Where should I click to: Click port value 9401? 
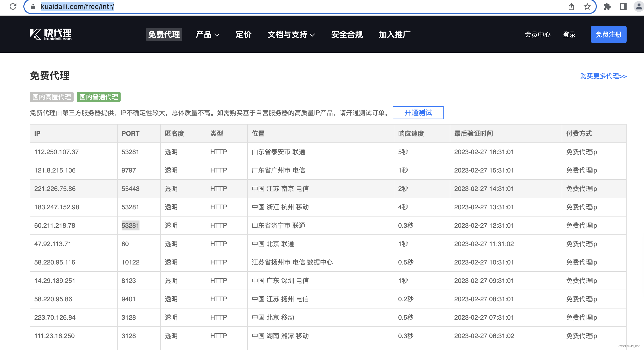pyautogui.click(x=129, y=299)
